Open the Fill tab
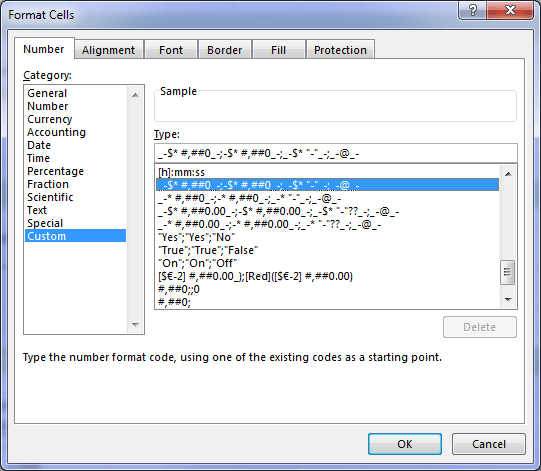 [x=278, y=50]
